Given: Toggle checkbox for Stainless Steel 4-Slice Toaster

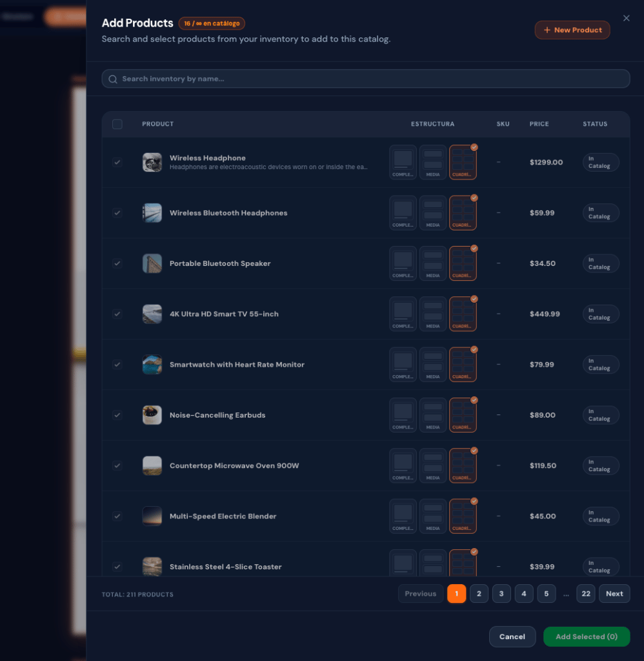Looking at the screenshot, I should (x=117, y=567).
